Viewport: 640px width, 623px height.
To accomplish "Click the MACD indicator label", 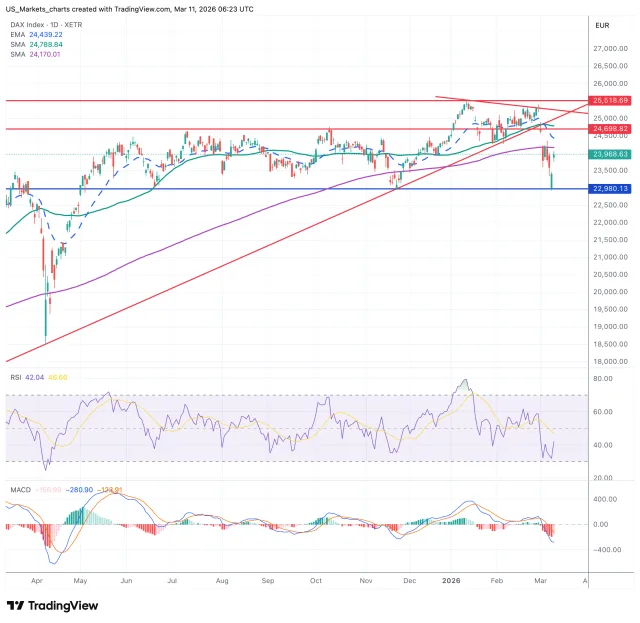I will [x=20, y=490].
